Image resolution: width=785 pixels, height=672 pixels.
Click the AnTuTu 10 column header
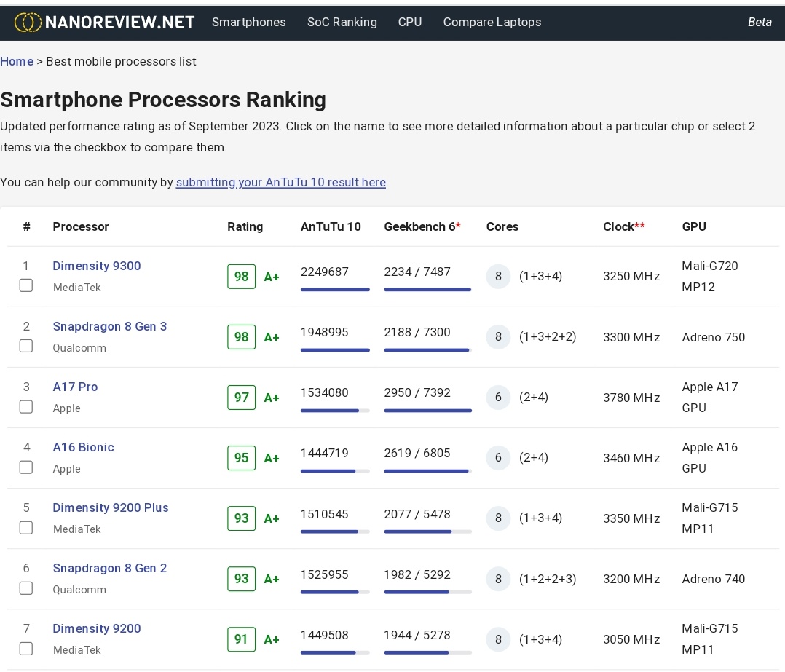coord(331,226)
